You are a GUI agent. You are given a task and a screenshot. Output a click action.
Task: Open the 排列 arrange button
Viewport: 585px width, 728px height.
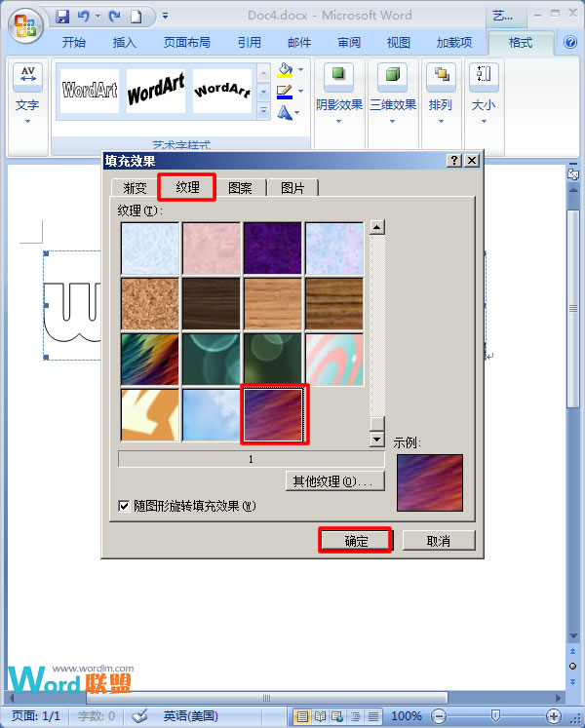pyautogui.click(x=441, y=95)
